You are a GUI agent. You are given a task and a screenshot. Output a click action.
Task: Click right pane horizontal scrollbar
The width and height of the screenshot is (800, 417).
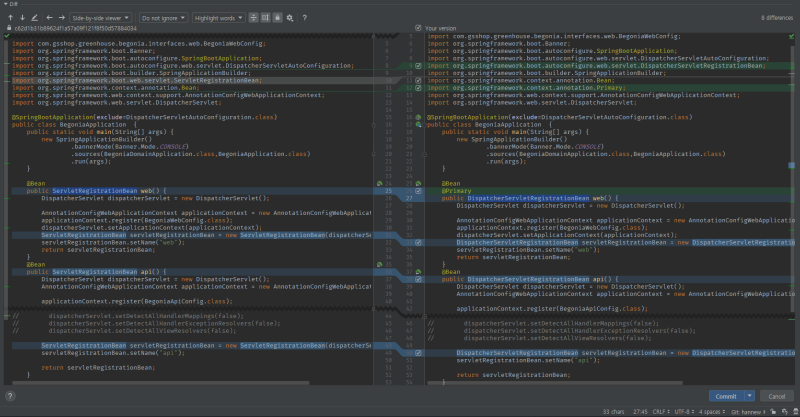(x=555, y=382)
